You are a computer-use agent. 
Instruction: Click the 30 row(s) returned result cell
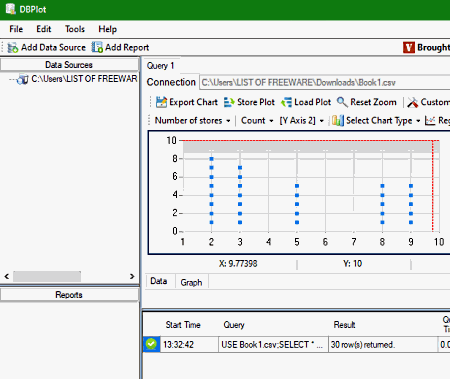click(x=383, y=344)
